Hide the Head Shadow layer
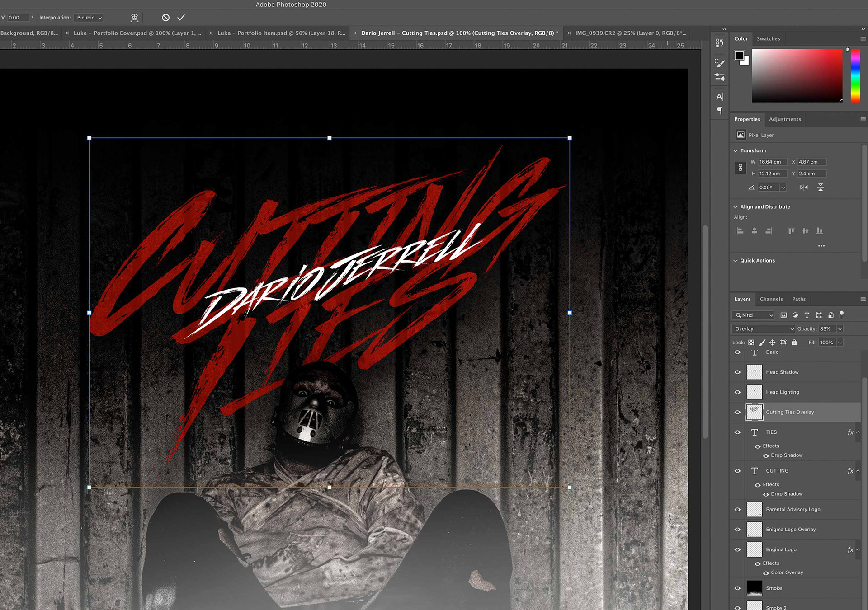This screenshot has height=610, width=868. click(x=737, y=372)
